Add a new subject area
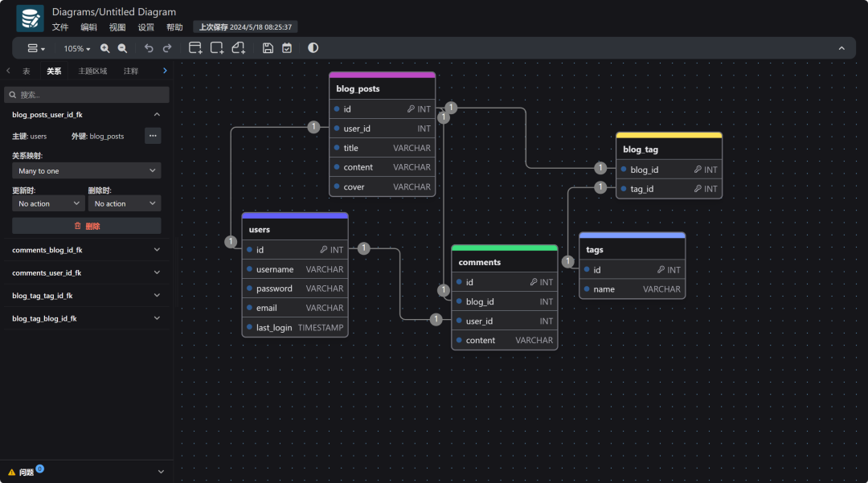 click(x=217, y=48)
